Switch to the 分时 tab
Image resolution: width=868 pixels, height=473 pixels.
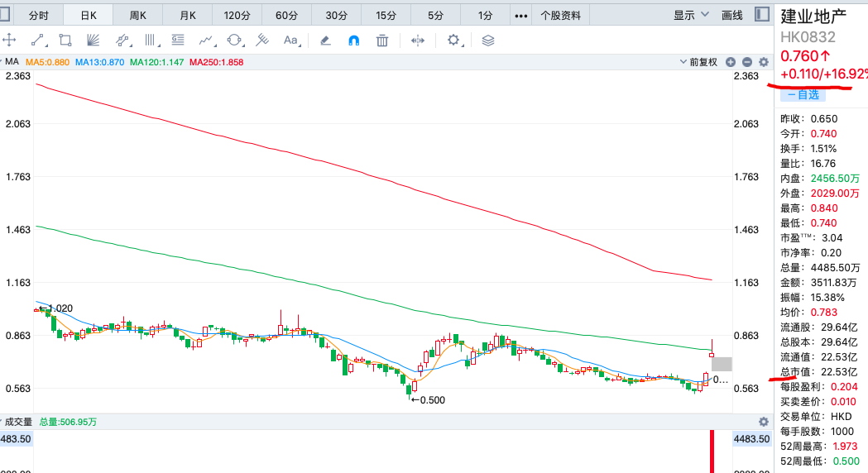coord(38,16)
